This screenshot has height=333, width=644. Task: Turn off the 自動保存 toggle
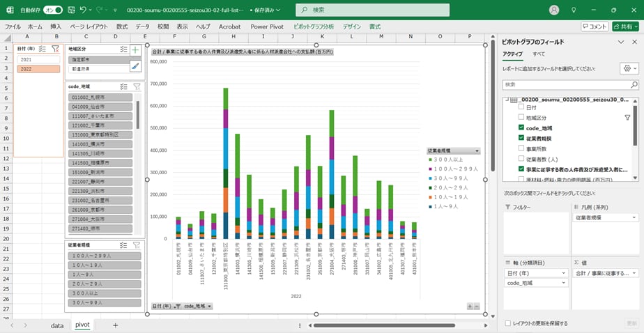pos(52,10)
